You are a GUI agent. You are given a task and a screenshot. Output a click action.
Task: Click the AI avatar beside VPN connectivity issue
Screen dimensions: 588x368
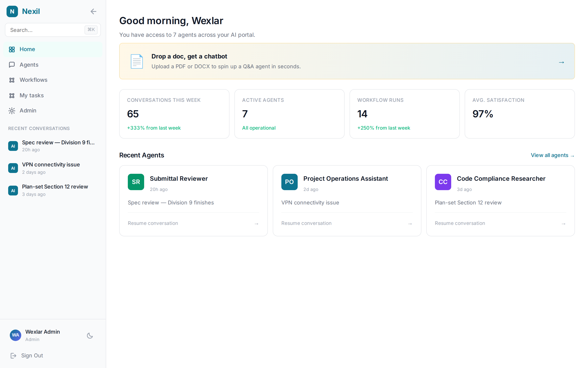click(13, 168)
